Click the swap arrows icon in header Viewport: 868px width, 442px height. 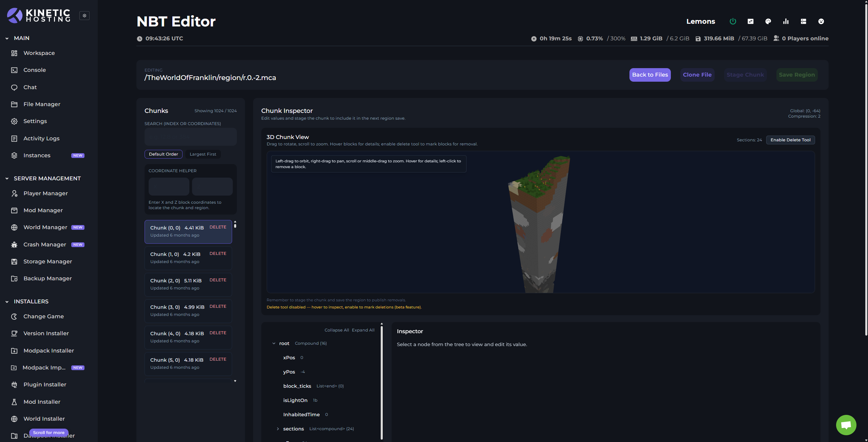click(750, 21)
